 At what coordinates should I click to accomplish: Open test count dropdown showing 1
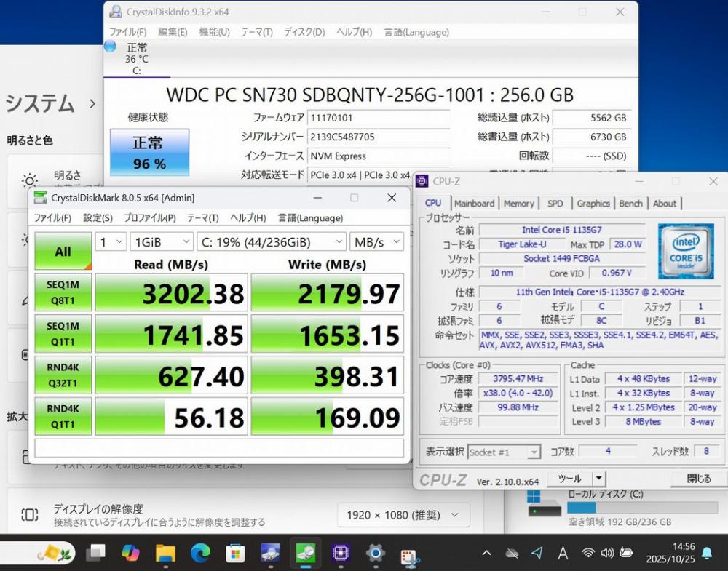pos(111,242)
